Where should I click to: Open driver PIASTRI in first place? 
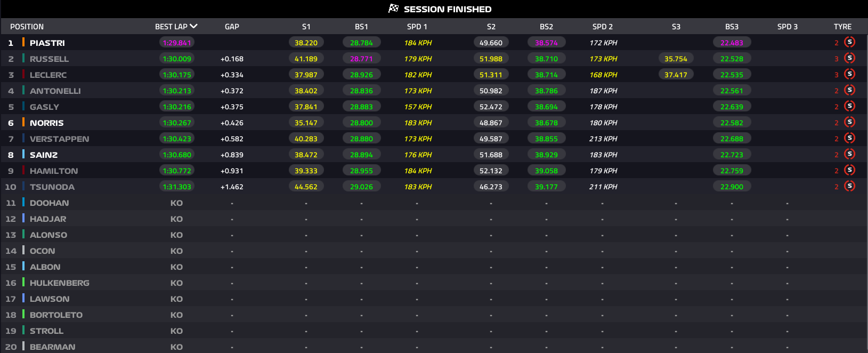coord(47,43)
